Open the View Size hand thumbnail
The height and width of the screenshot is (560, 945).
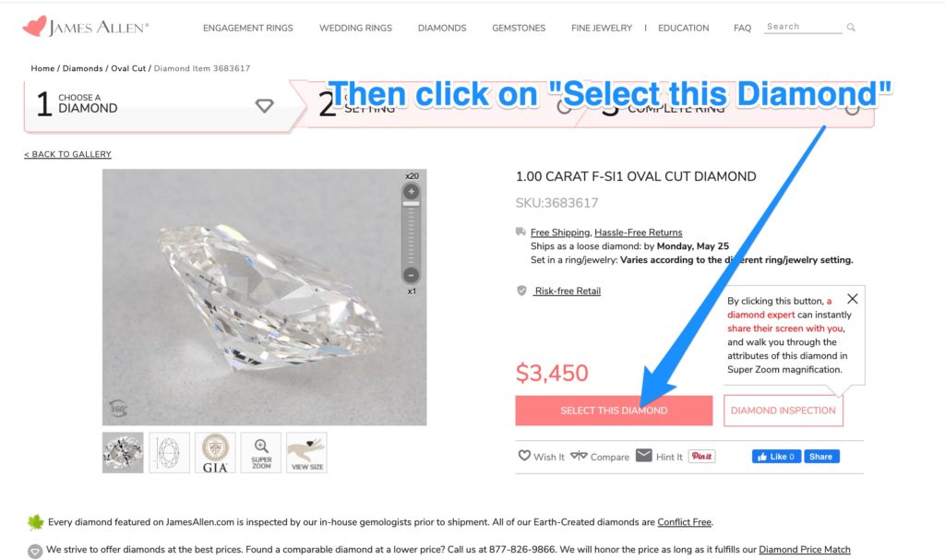coord(306,452)
